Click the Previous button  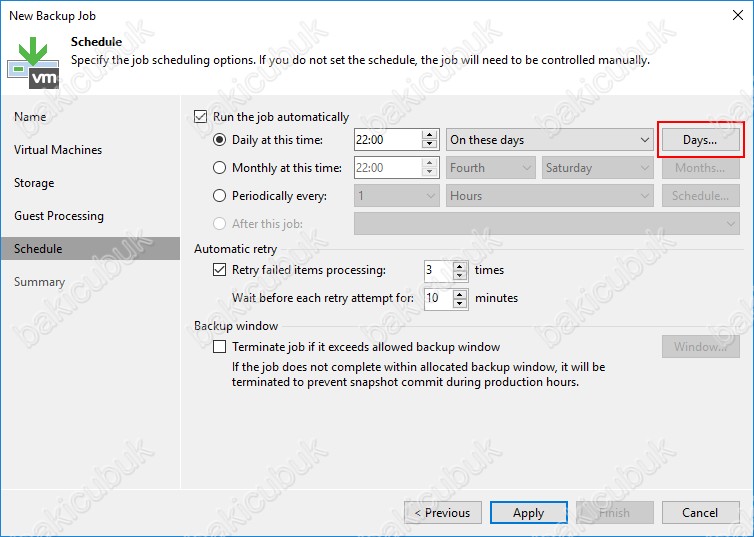pyautogui.click(x=443, y=512)
